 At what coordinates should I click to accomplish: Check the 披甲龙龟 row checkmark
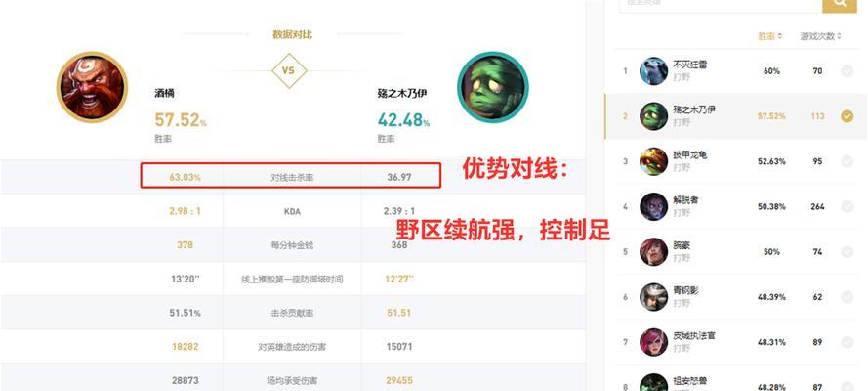pos(847,161)
